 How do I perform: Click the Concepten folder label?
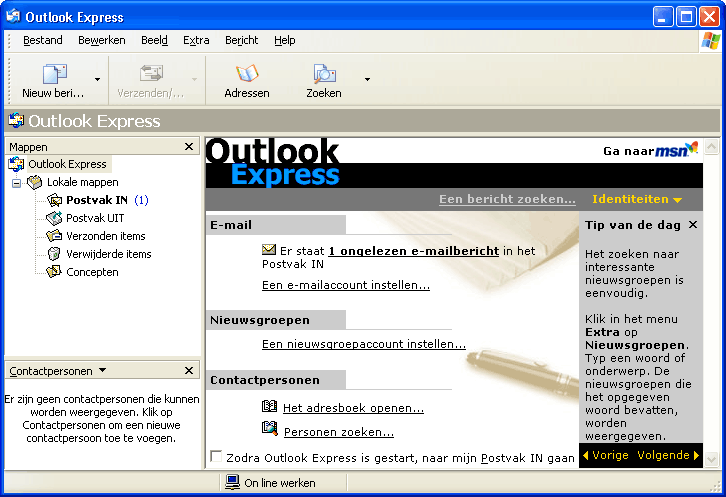[92, 272]
